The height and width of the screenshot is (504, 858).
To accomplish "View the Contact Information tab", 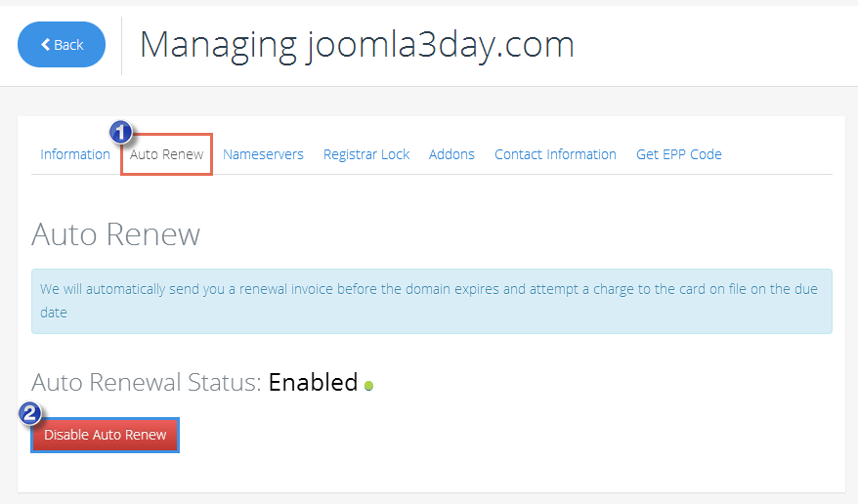I will tap(555, 154).
